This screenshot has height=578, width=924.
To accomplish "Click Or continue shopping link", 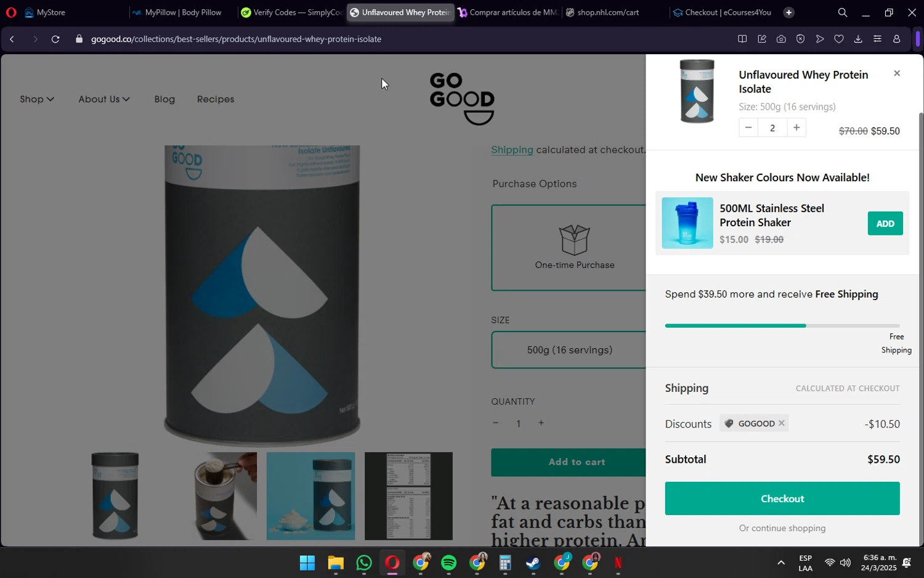I will 782,528.
